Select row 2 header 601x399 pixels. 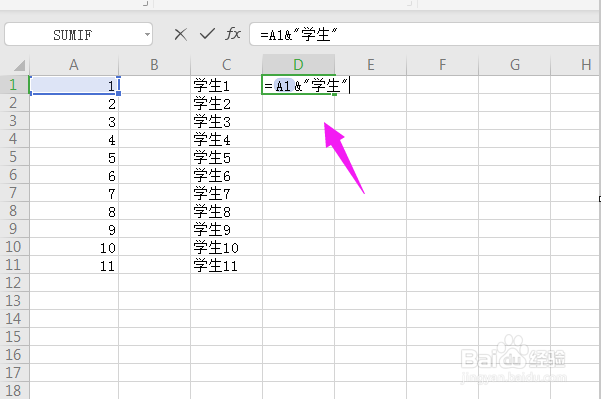click(14, 103)
